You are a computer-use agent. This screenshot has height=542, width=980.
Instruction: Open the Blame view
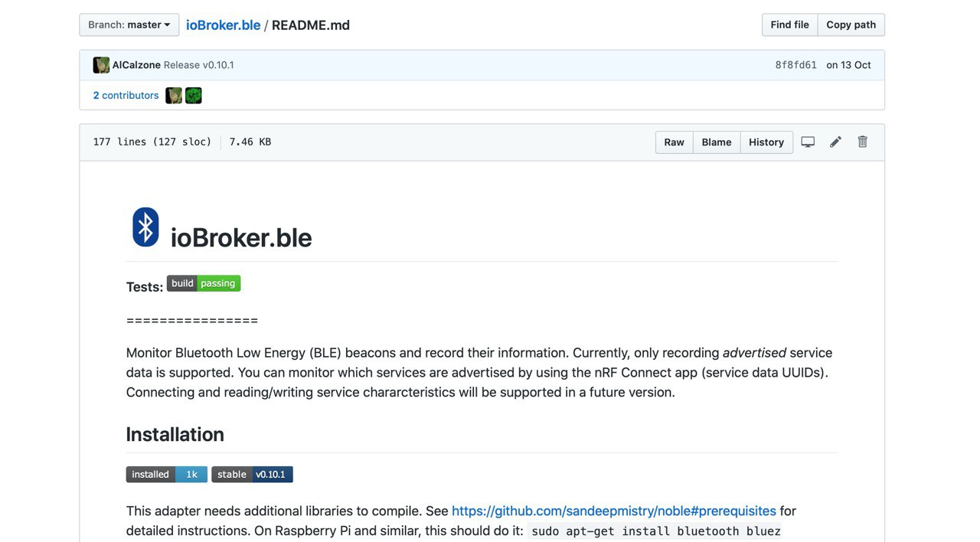click(717, 142)
